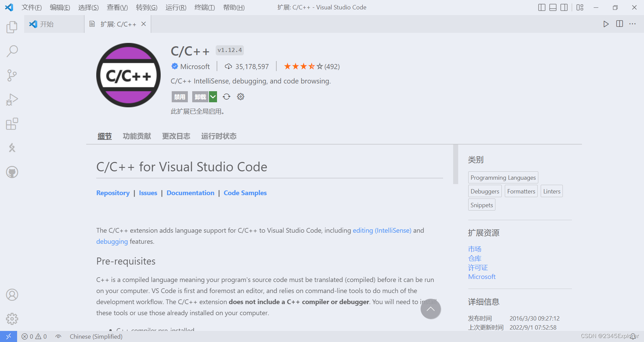Click the 禁用 (Disable) button
The height and width of the screenshot is (342, 644).
tap(179, 97)
